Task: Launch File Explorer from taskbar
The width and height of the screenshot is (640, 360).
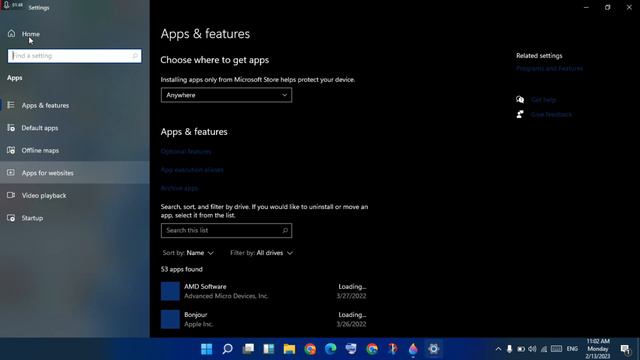Action: click(x=289, y=349)
